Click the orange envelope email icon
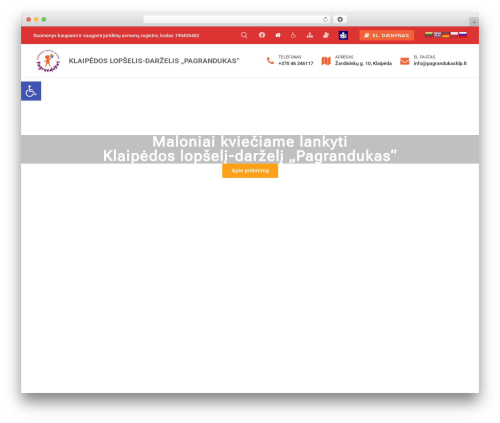Screen dimensions: 500x423 coord(405,61)
